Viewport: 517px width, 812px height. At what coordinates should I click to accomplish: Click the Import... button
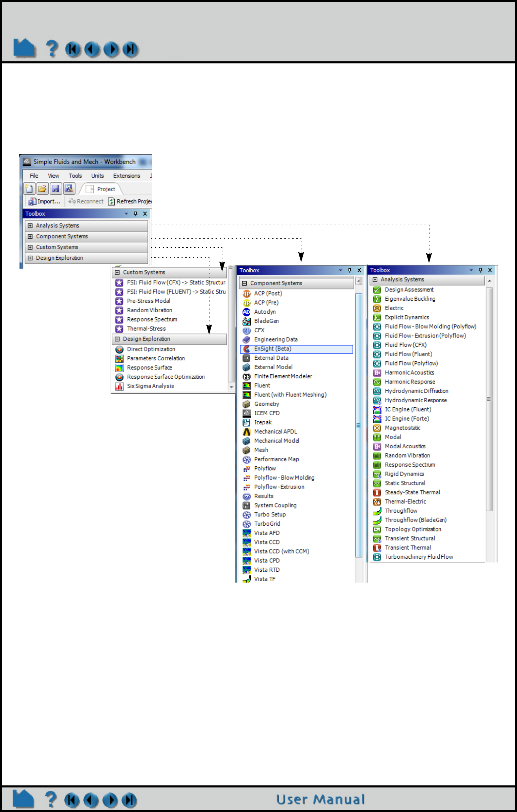[x=45, y=201]
